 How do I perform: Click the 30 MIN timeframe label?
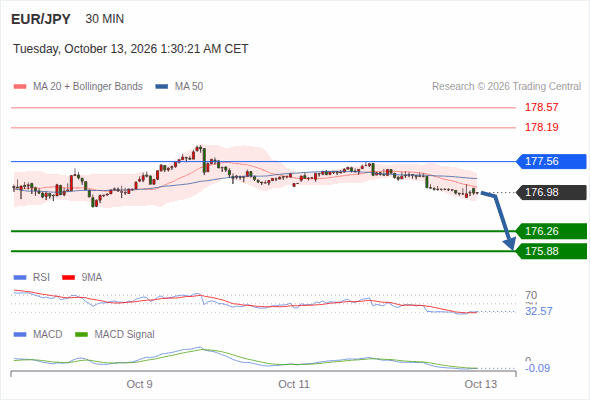pyautogui.click(x=105, y=19)
